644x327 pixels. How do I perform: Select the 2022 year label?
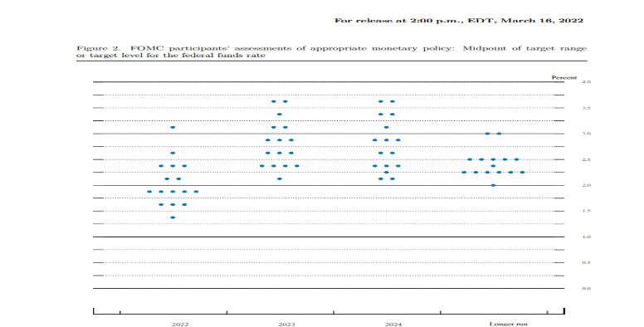click(x=180, y=325)
